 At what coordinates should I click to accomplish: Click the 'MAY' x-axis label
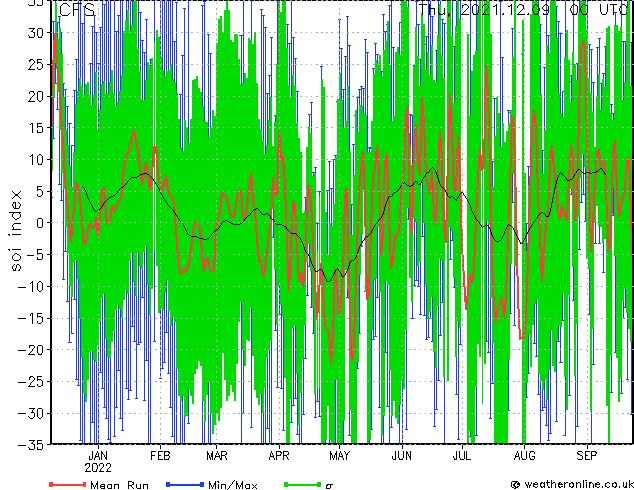click(339, 456)
